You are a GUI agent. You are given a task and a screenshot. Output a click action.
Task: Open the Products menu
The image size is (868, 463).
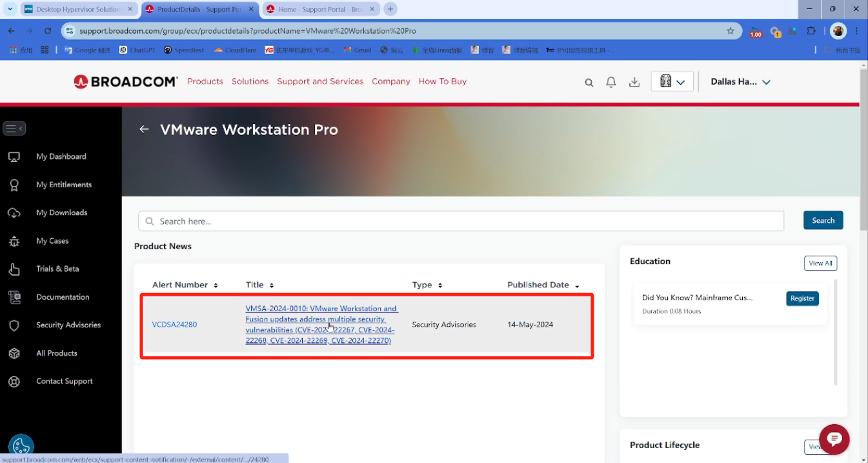[x=205, y=81]
